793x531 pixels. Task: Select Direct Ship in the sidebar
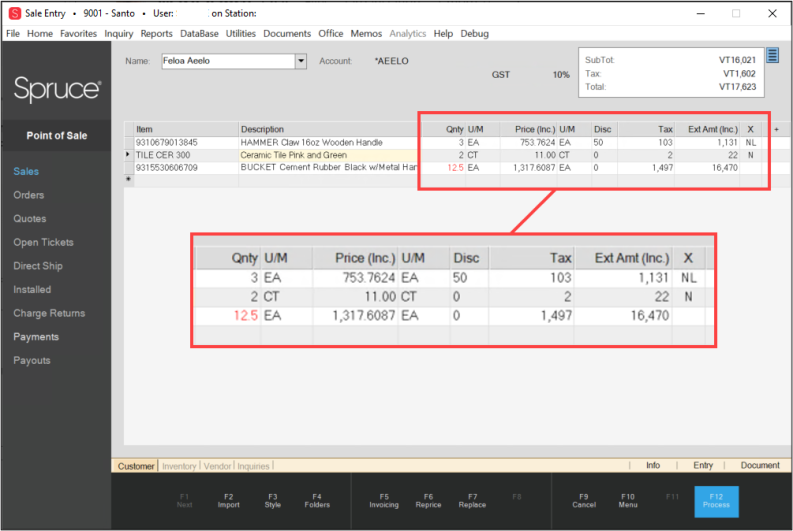point(38,266)
